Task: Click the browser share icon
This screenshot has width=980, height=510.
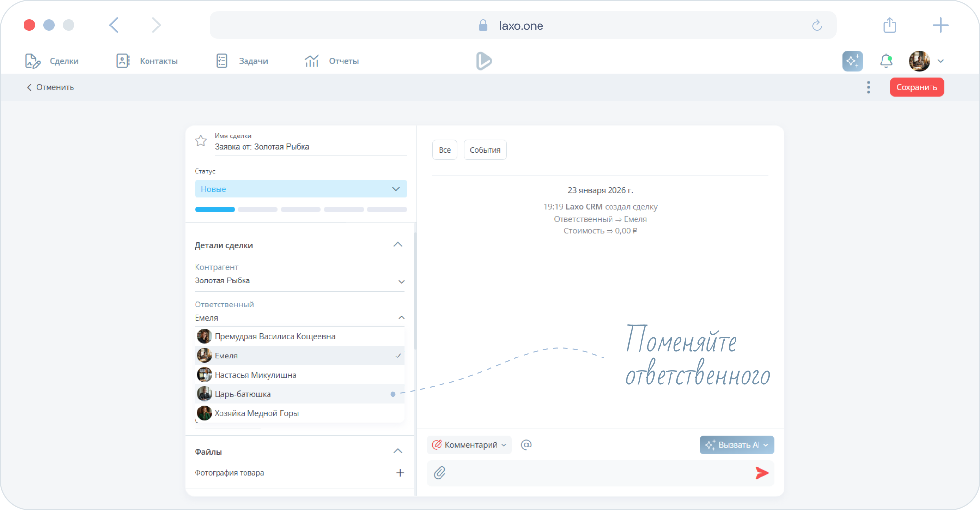Action: pos(890,25)
